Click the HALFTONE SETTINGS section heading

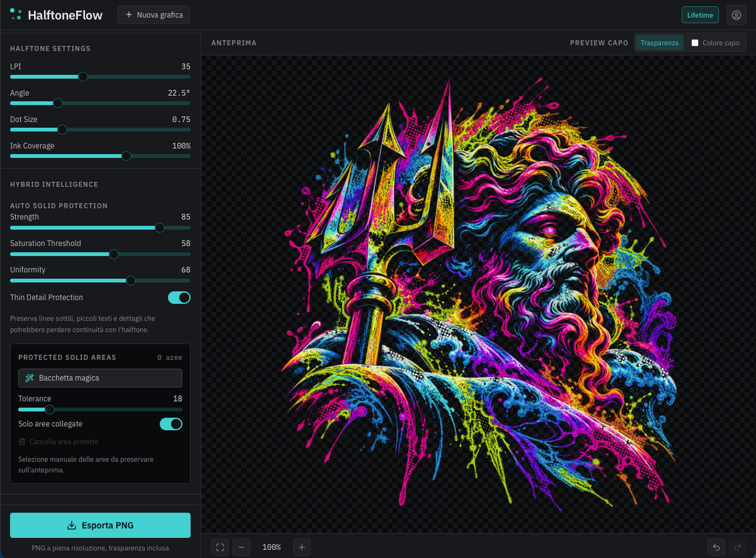click(x=50, y=48)
